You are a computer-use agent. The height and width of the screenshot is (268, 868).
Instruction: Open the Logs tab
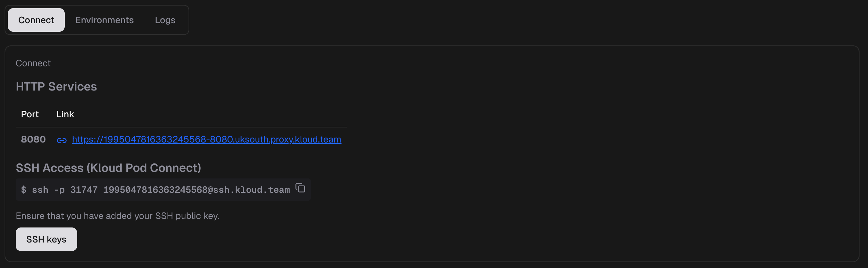pos(165,20)
